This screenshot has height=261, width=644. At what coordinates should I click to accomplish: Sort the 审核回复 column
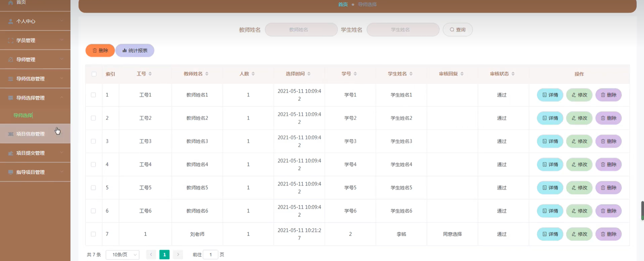[x=462, y=74]
